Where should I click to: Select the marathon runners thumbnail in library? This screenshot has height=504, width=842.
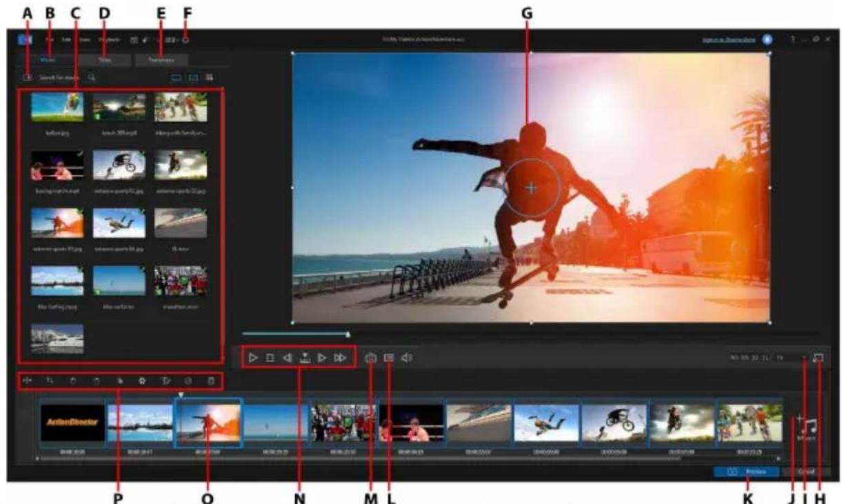coord(181,281)
